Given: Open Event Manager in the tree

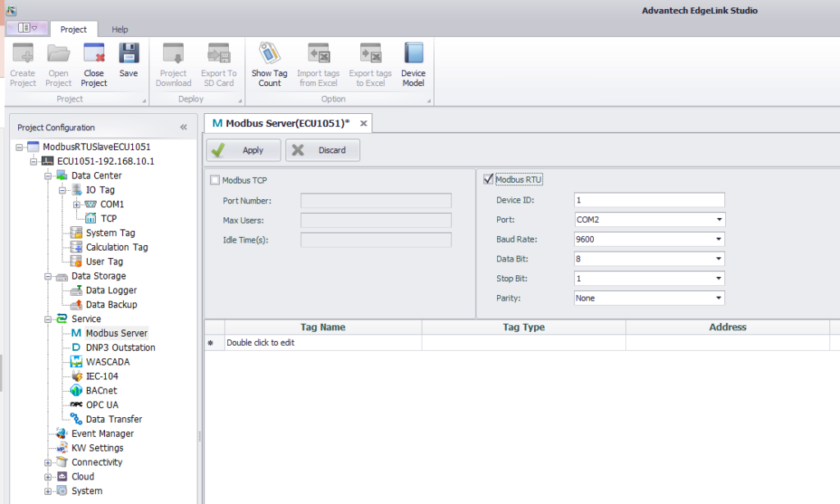Looking at the screenshot, I should tap(103, 434).
